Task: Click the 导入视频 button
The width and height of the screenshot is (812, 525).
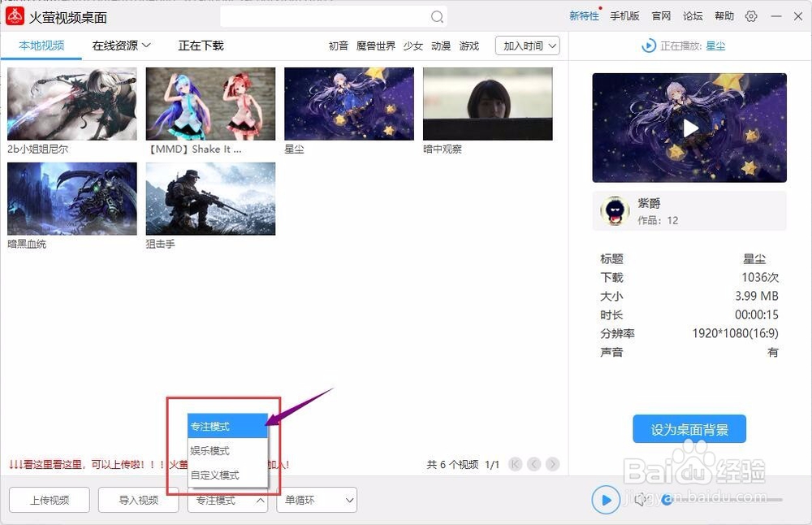Action: tap(138, 500)
